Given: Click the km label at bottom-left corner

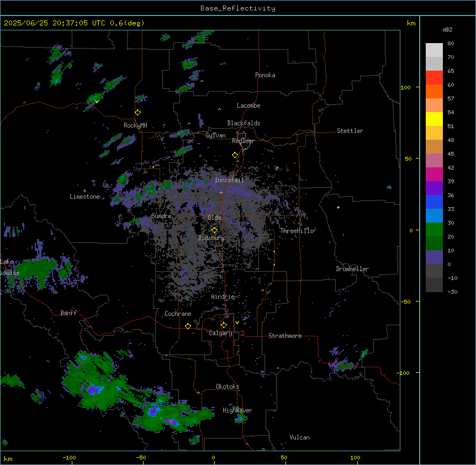Looking at the screenshot, I should (x=8, y=458).
